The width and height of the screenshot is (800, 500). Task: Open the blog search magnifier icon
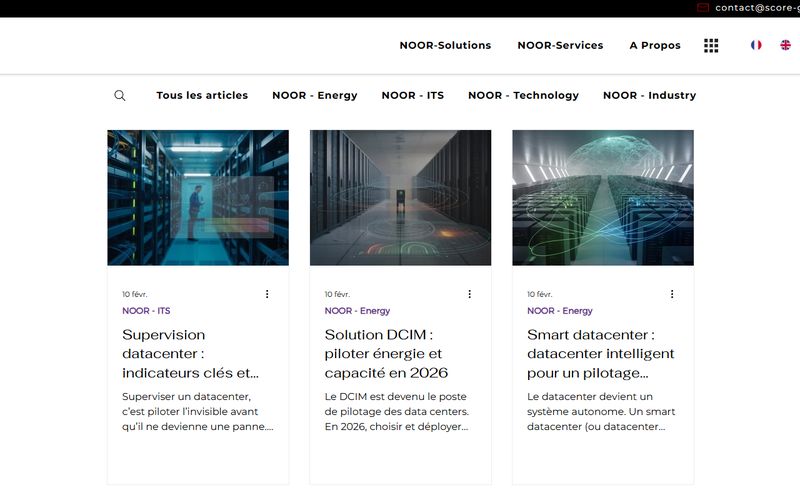tap(119, 95)
